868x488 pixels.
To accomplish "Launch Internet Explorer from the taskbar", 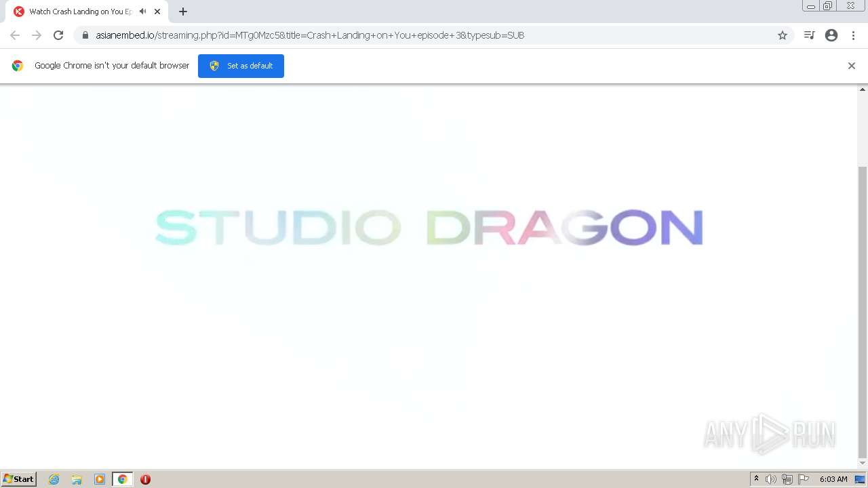I will click(54, 479).
